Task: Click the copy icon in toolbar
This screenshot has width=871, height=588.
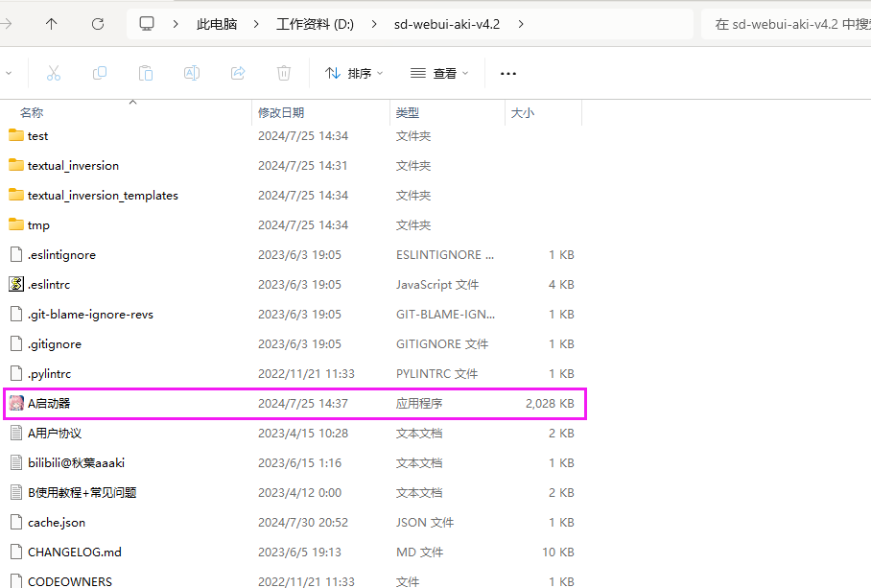Action: (x=100, y=73)
